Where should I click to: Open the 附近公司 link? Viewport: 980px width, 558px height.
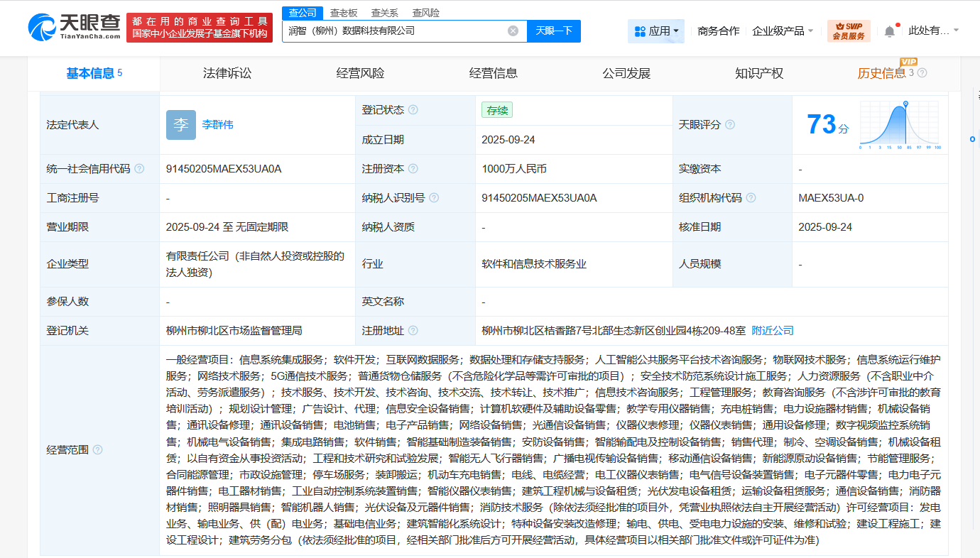click(x=772, y=330)
